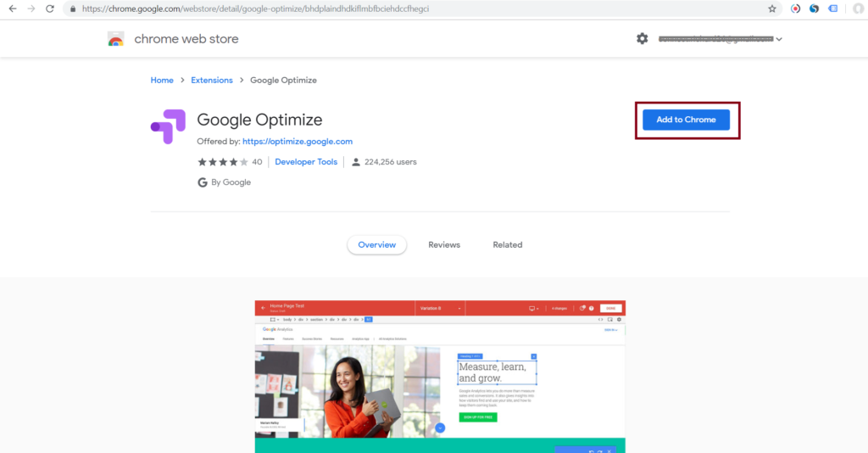Open the Extensions breadcrumb link
The height and width of the screenshot is (453, 868).
[x=211, y=81]
